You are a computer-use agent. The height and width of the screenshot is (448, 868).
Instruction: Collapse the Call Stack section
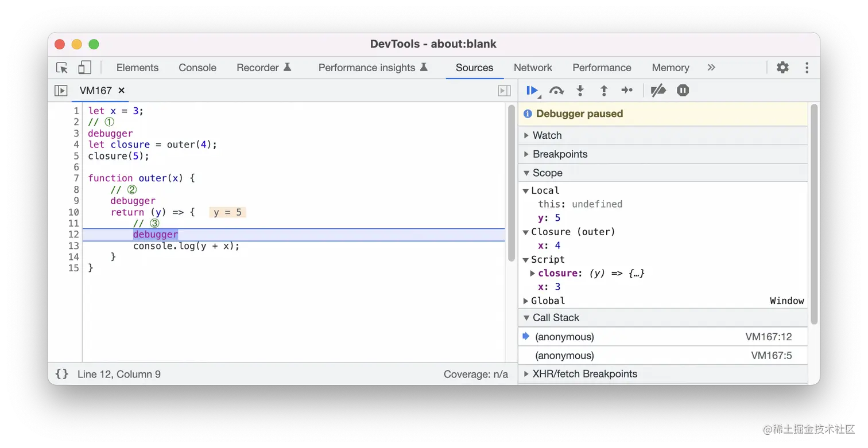[662, 317]
